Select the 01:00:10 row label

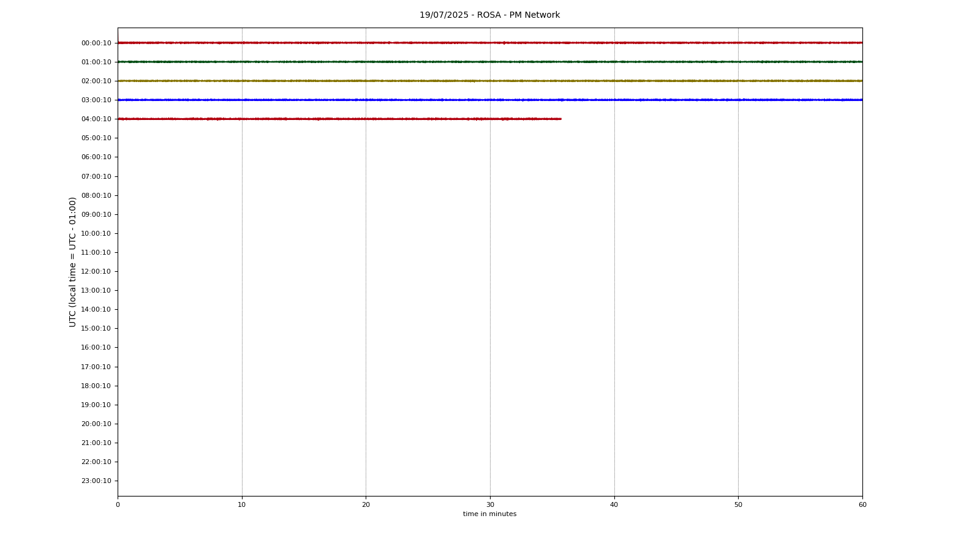coord(96,62)
